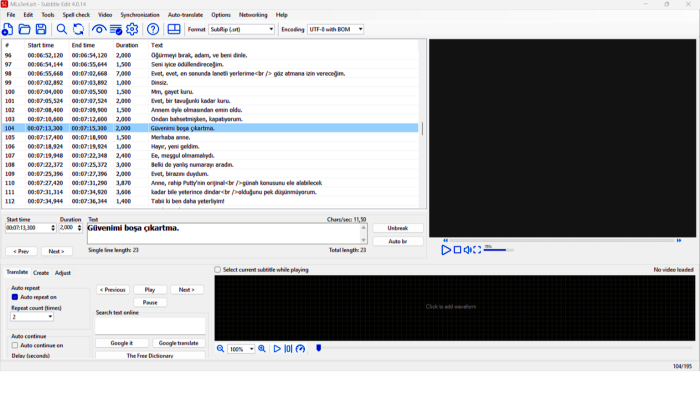
Task: Click the Google it button
Action: 121,343
